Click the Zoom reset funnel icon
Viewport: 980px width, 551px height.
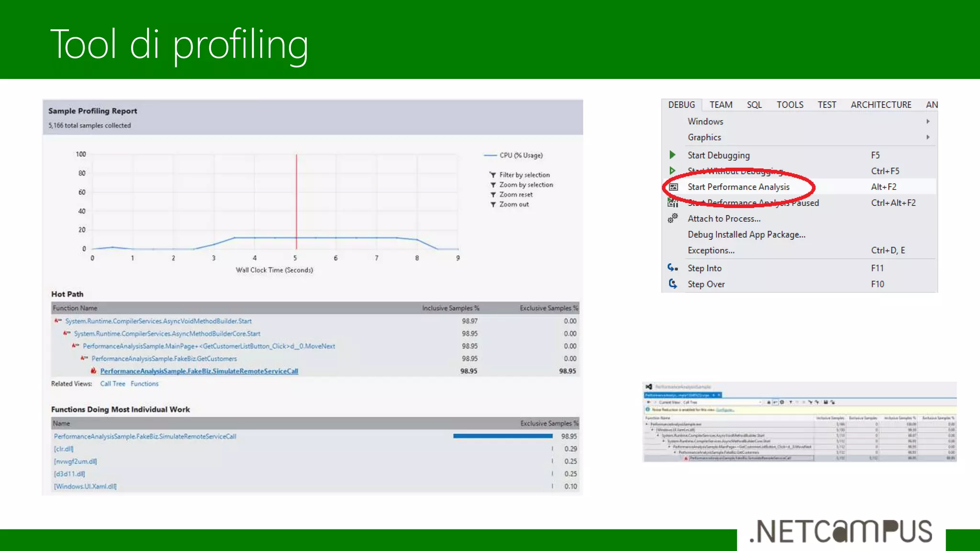tap(493, 195)
